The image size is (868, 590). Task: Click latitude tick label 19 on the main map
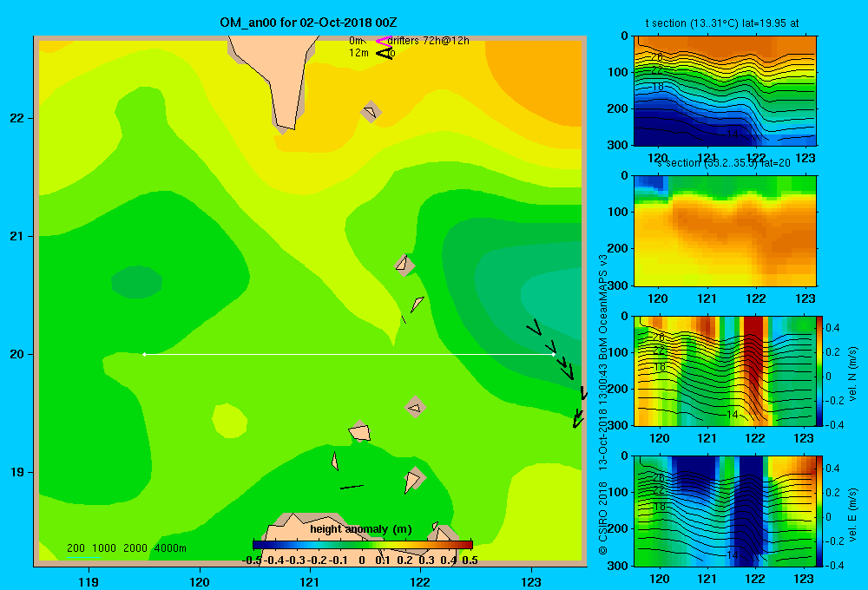pyautogui.click(x=17, y=472)
